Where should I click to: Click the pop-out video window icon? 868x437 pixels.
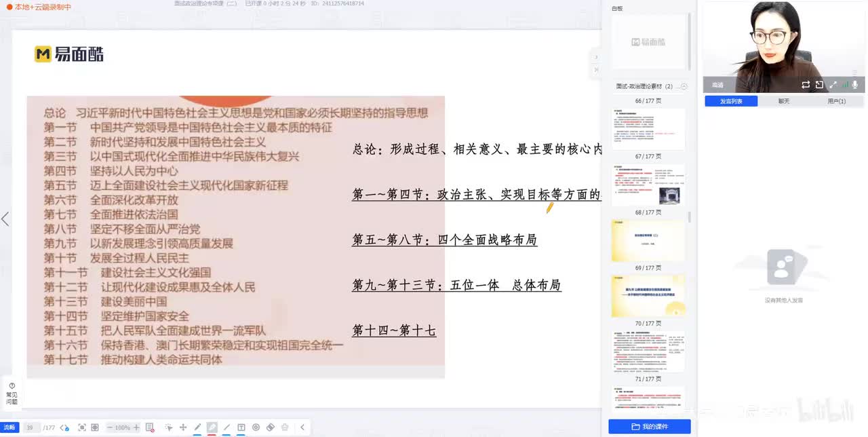click(819, 85)
